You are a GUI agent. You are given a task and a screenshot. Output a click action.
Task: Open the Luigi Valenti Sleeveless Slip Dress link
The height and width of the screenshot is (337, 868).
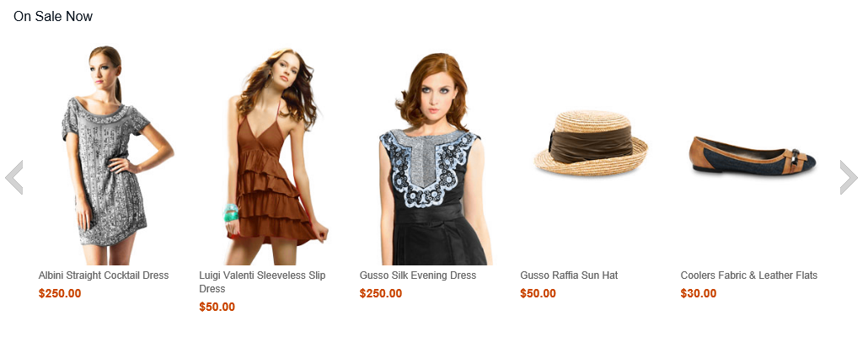pos(262,281)
